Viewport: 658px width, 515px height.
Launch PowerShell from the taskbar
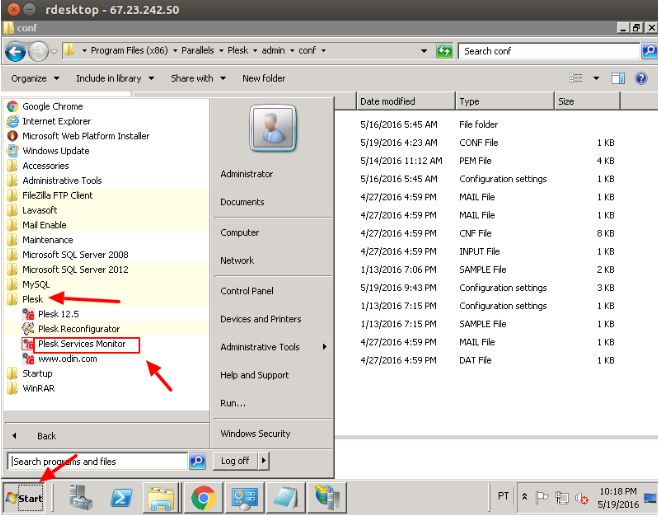coord(121,498)
